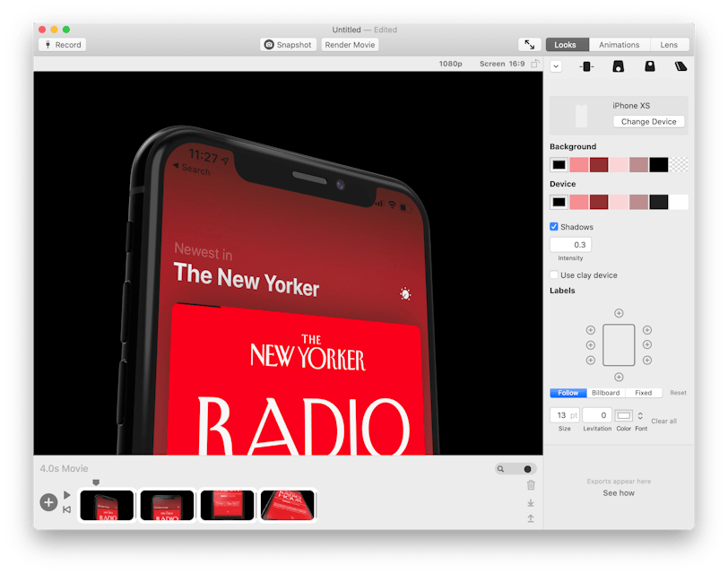Add a label above the device
This screenshot has height=574, width=728.
(x=619, y=313)
